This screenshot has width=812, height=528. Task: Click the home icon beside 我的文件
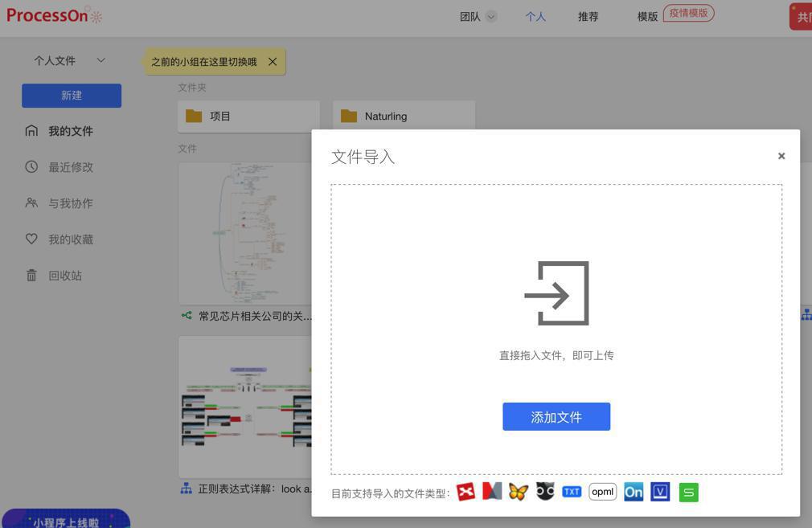31,130
